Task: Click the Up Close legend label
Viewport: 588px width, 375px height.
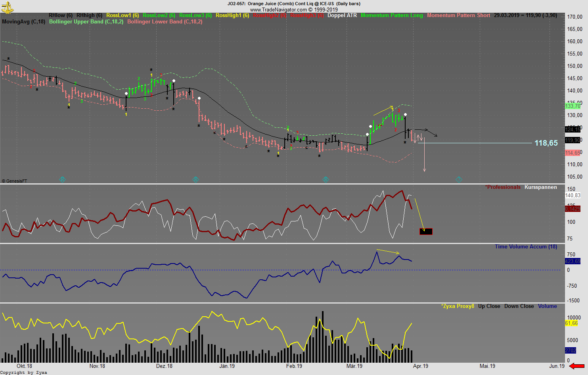Action: pos(489,306)
